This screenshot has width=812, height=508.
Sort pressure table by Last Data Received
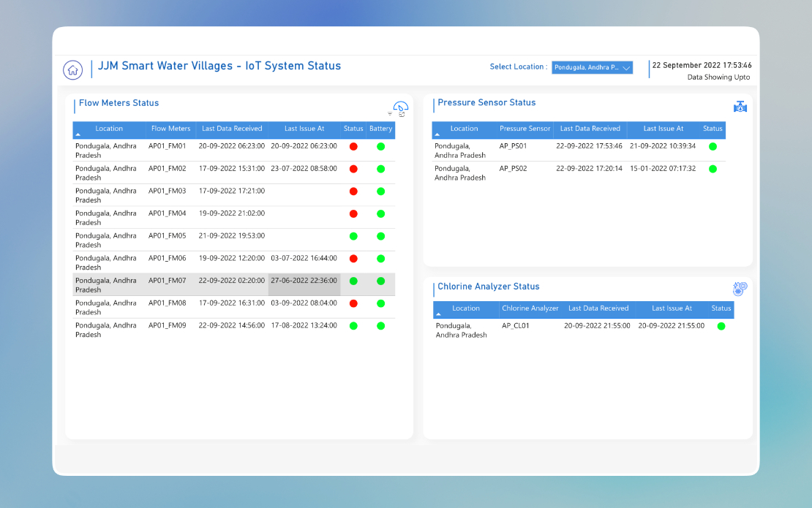coord(590,129)
